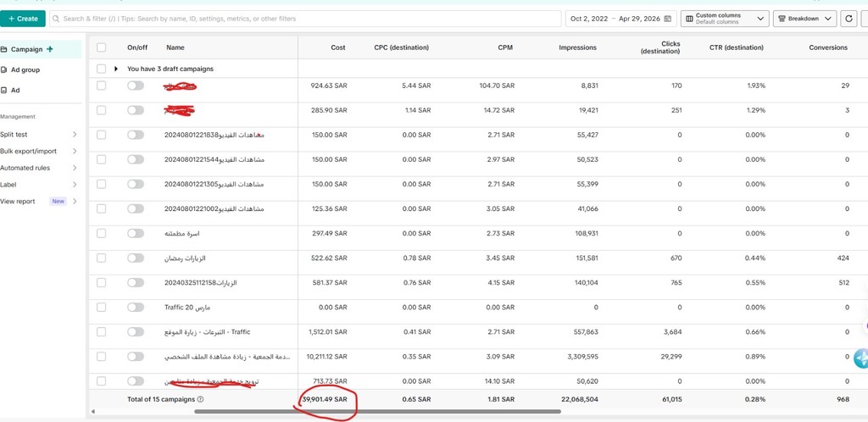
Task: Open the Breakdown dropdown
Action: point(804,19)
